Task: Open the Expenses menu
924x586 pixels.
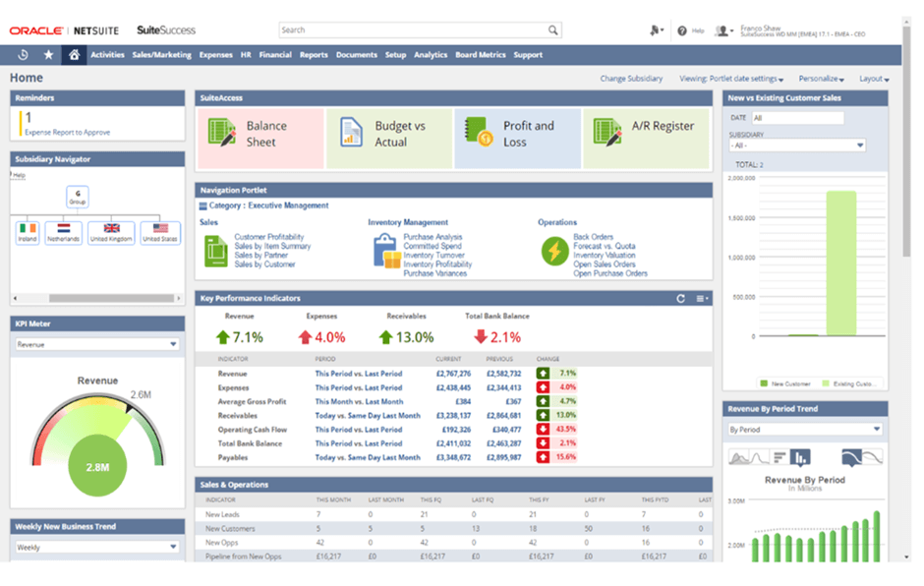Action: point(215,55)
